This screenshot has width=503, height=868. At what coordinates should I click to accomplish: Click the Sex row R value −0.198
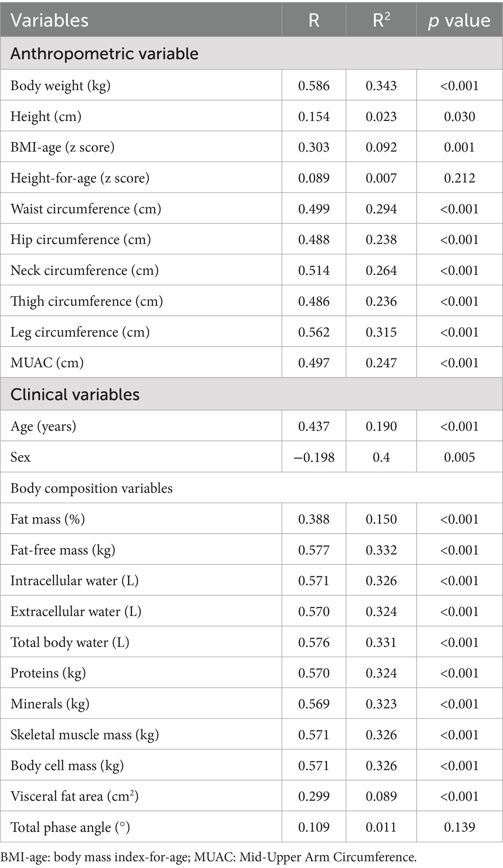[x=314, y=457]
